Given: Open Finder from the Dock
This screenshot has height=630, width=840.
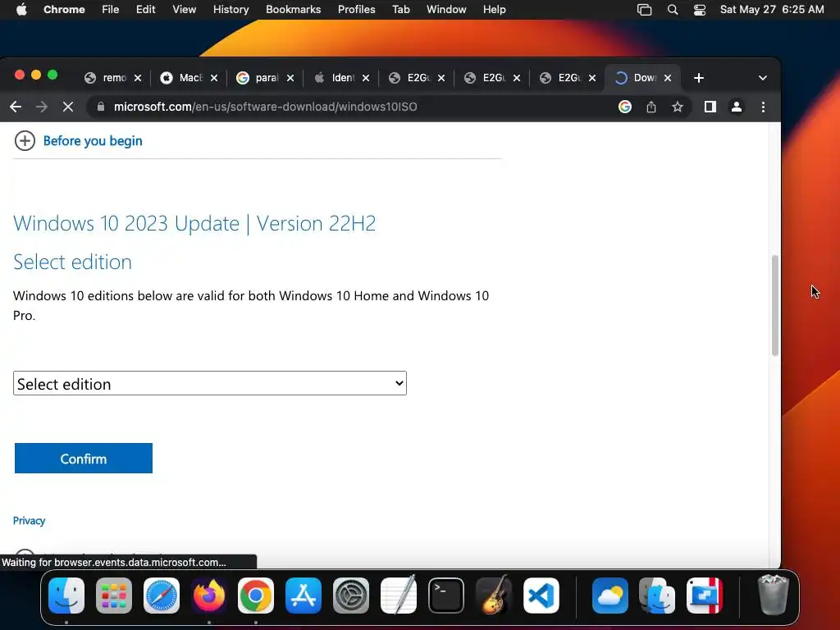Looking at the screenshot, I should pyautogui.click(x=66, y=596).
